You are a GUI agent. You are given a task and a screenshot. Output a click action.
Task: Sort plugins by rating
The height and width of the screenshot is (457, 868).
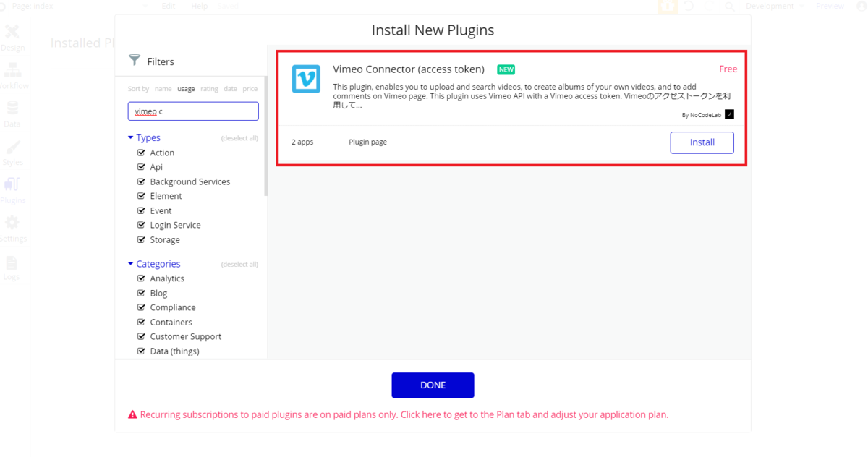pos(209,89)
